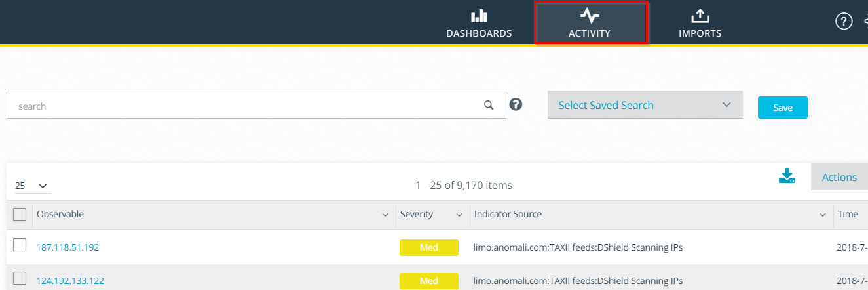
Task: Click the Activity pulse icon
Action: point(590,16)
